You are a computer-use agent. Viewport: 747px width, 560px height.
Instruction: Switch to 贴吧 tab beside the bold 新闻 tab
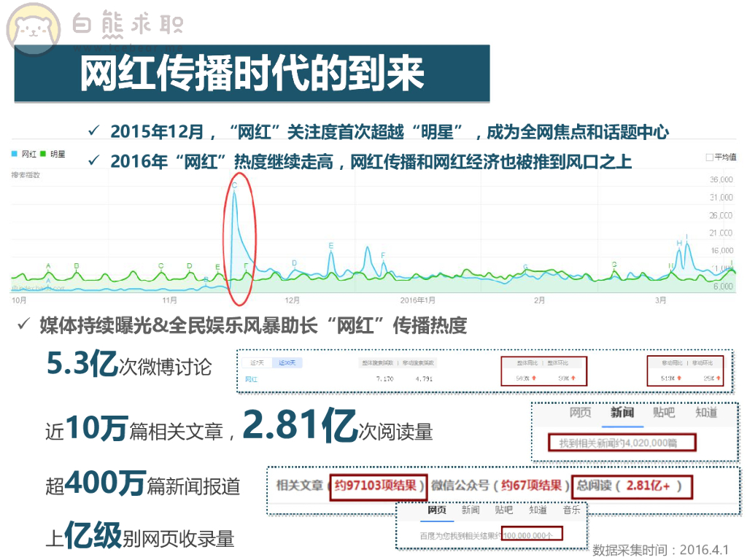click(x=664, y=413)
